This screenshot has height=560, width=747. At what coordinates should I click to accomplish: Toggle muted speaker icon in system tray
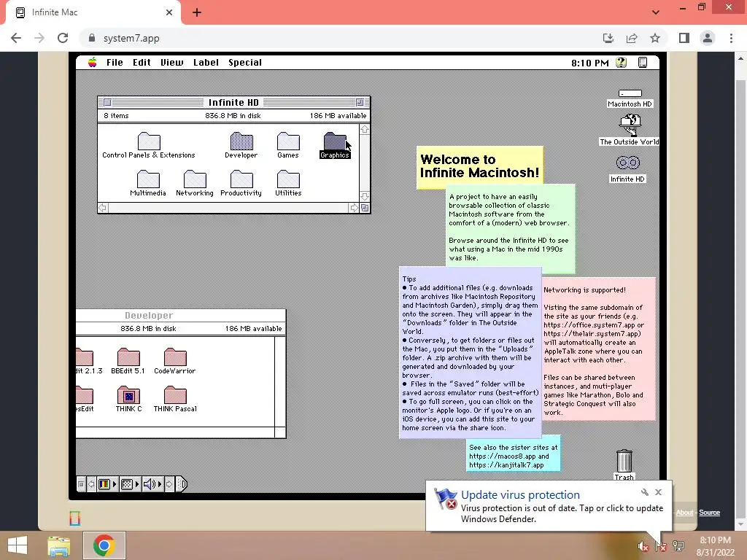pos(643,546)
